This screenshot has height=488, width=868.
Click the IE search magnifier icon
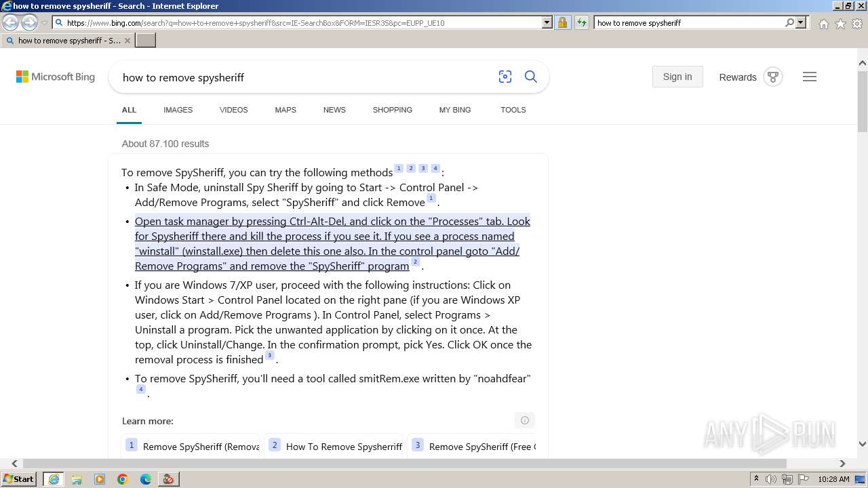pos(789,23)
